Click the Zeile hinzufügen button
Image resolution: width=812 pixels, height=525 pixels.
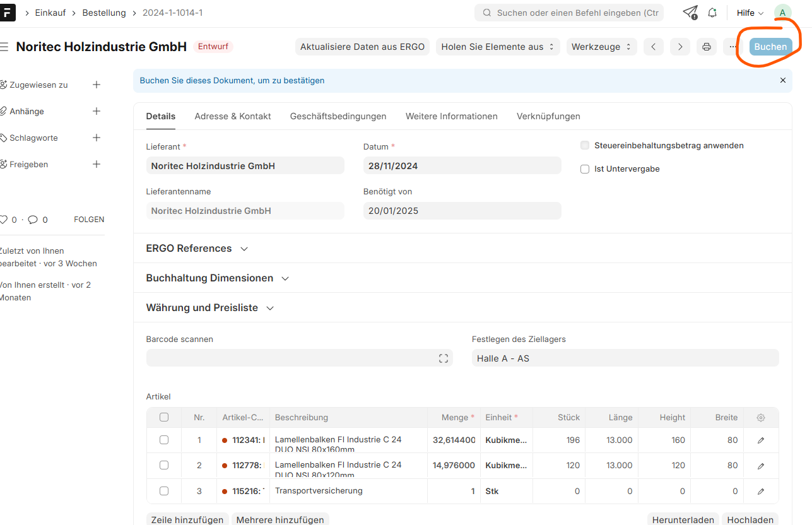click(x=187, y=519)
